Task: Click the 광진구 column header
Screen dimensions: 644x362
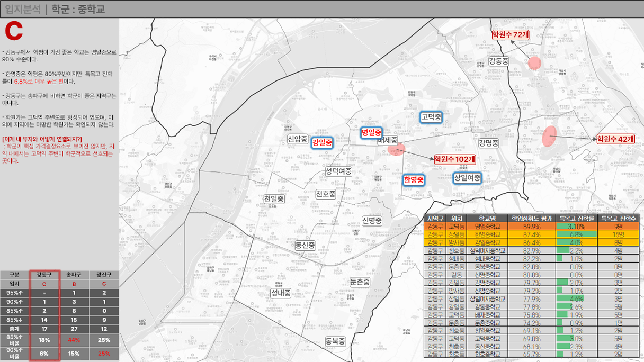Action: [x=104, y=275]
